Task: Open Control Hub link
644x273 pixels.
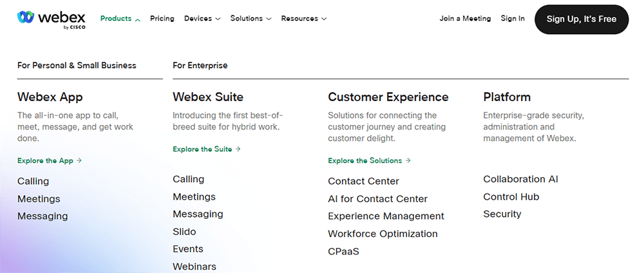Action: (x=511, y=196)
